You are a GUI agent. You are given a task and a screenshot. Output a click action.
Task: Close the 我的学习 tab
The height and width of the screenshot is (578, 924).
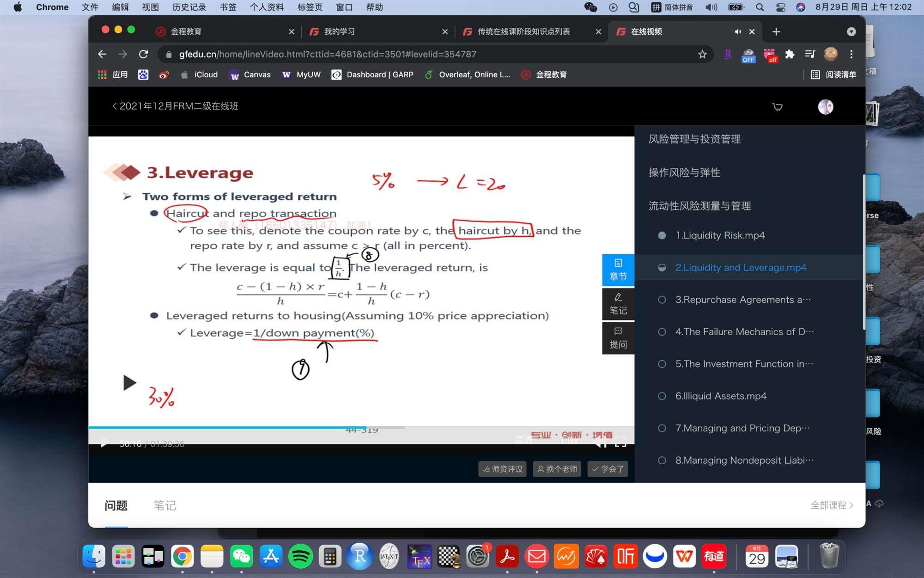click(444, 31)
